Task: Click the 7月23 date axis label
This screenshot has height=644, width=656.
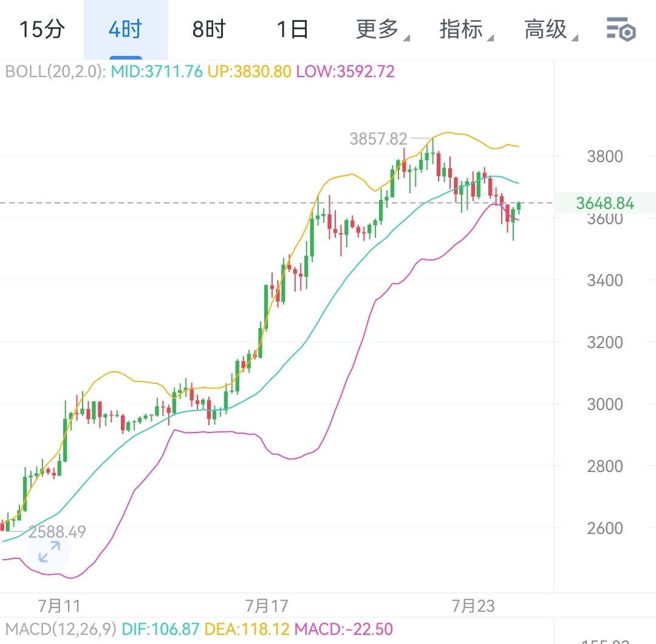Action: 473,606
